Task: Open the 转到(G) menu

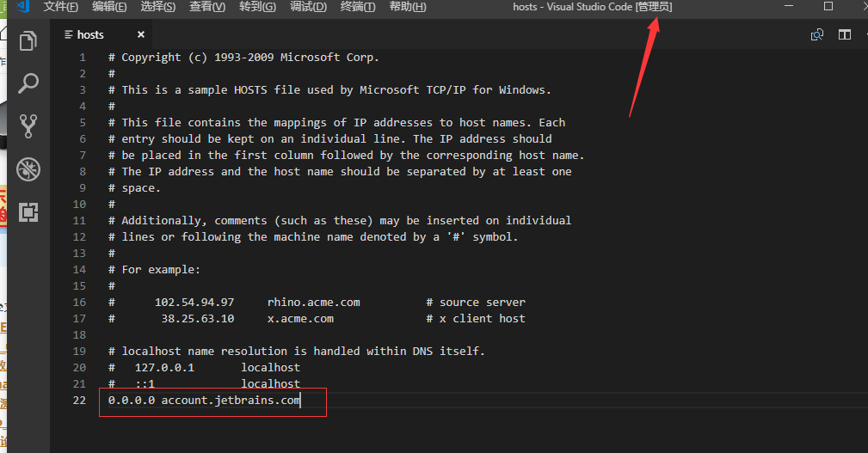Action: coord(257,7)
